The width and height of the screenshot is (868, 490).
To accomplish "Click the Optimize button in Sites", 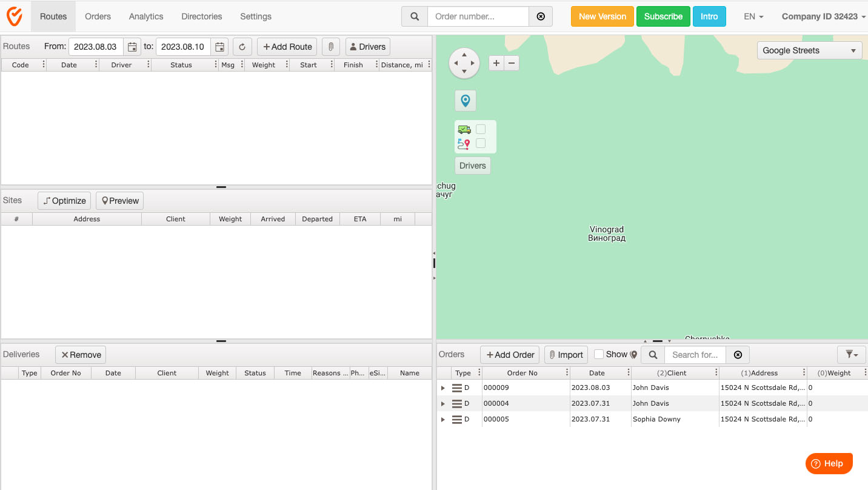I will 64,201.
